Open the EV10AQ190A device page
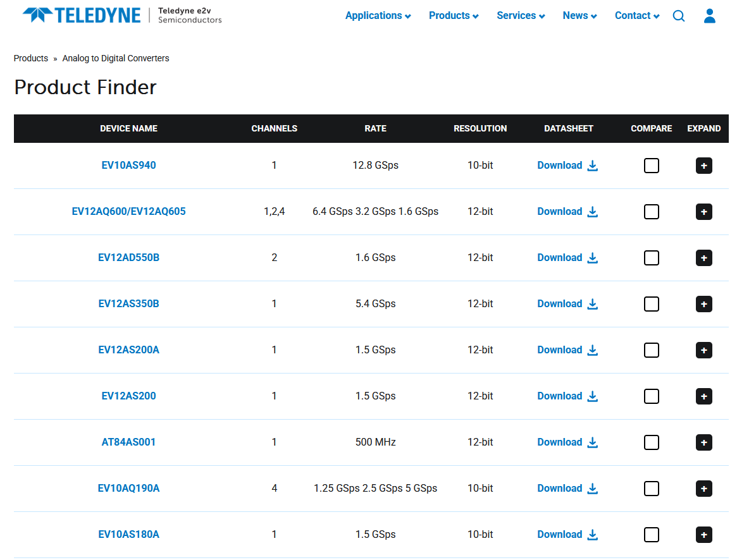The height and width of the screenshot is (560, 737). 129,488
